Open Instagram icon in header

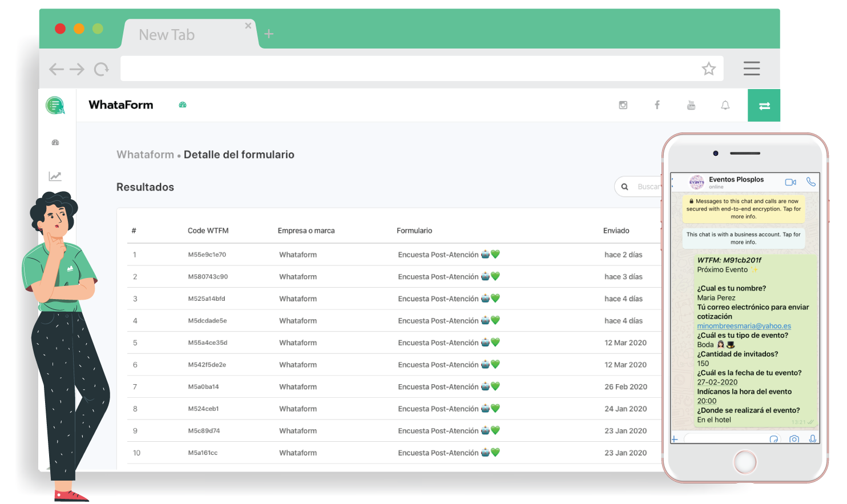coord(623,105)
